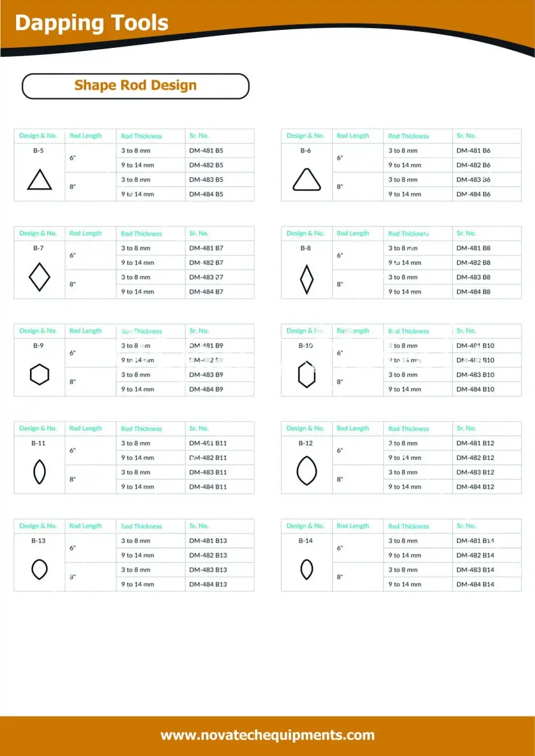
Task: Click the B-6 rounded triangle shape icon
Action: (x=306, y=180)
